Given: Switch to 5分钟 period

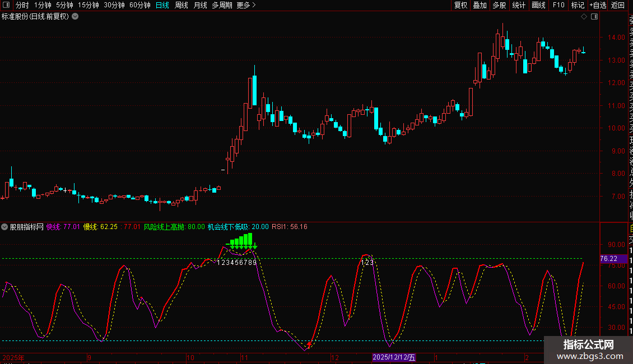Looking at the screenshot, I should (x=64, y=5).
